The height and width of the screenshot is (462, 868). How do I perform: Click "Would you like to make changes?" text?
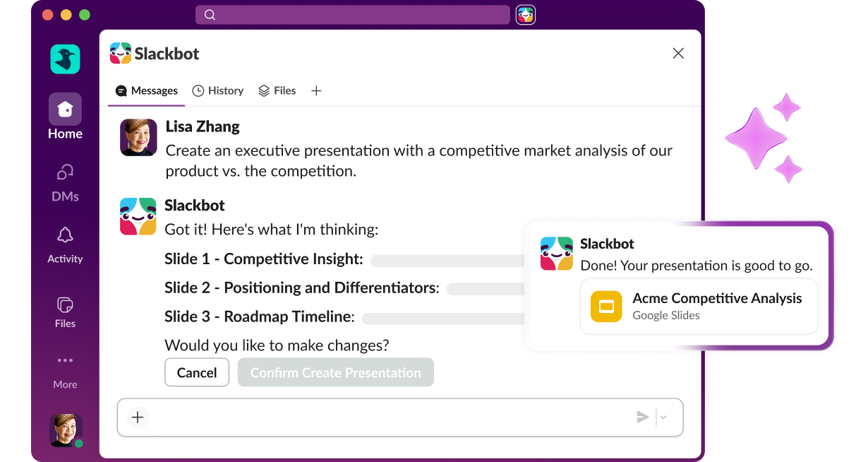(x=277, y=345)
